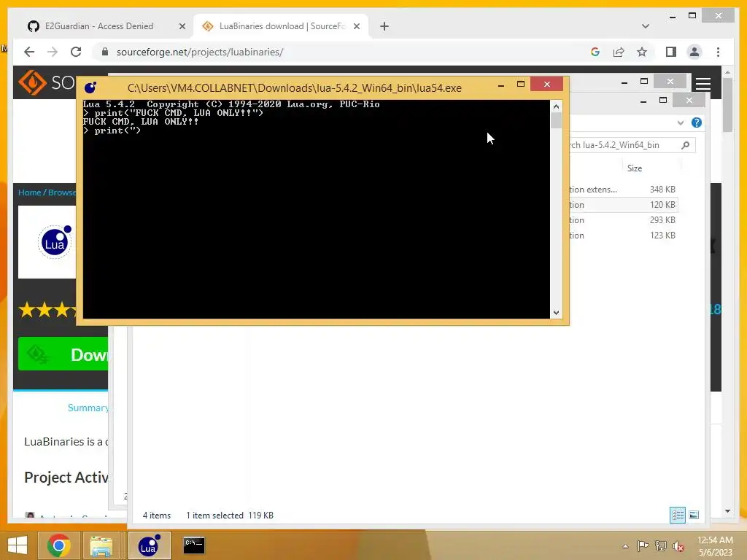
Task: Open the Summary tab on SourceForge
Action: (x=88, y=408)
